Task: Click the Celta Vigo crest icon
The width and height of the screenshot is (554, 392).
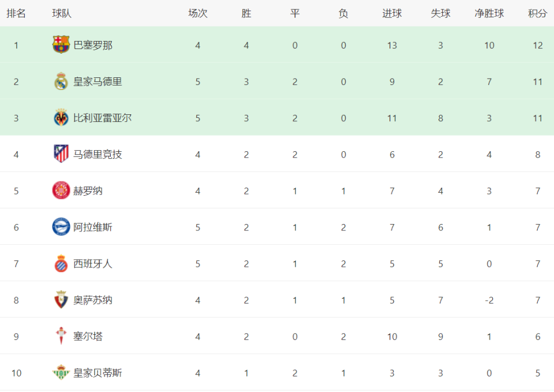Action: tap(61, 336)
